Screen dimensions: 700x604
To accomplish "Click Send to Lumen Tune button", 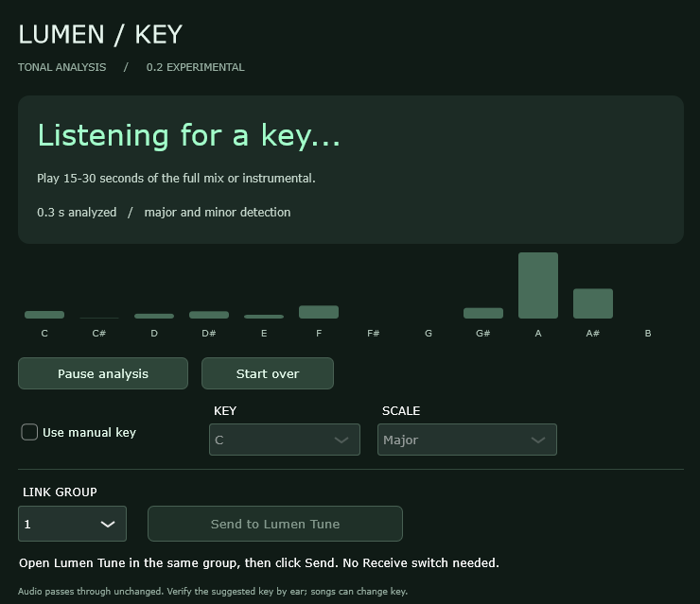I will point(275,524).
